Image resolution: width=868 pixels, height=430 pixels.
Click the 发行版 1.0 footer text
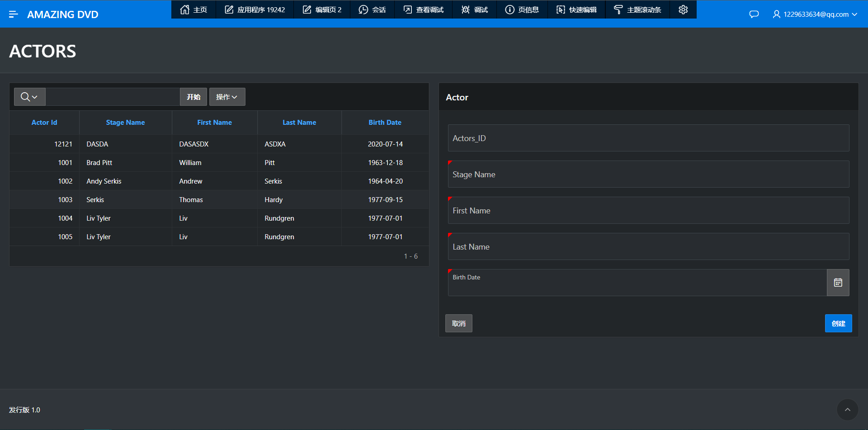[x=24, y=410]
